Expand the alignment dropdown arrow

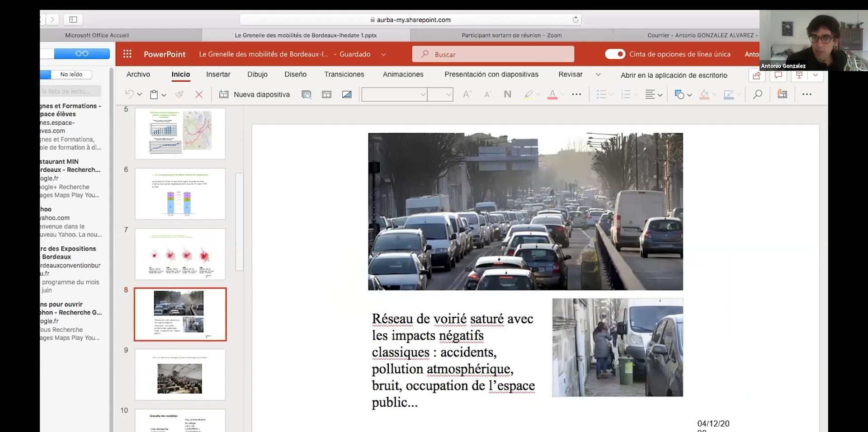pos(660,95)
